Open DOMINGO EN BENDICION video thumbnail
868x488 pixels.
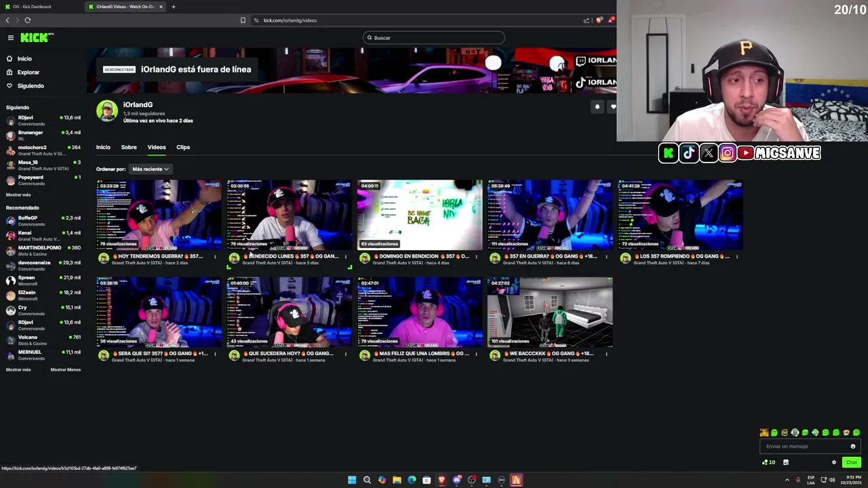pyautogui.click(x=420, y=215)
